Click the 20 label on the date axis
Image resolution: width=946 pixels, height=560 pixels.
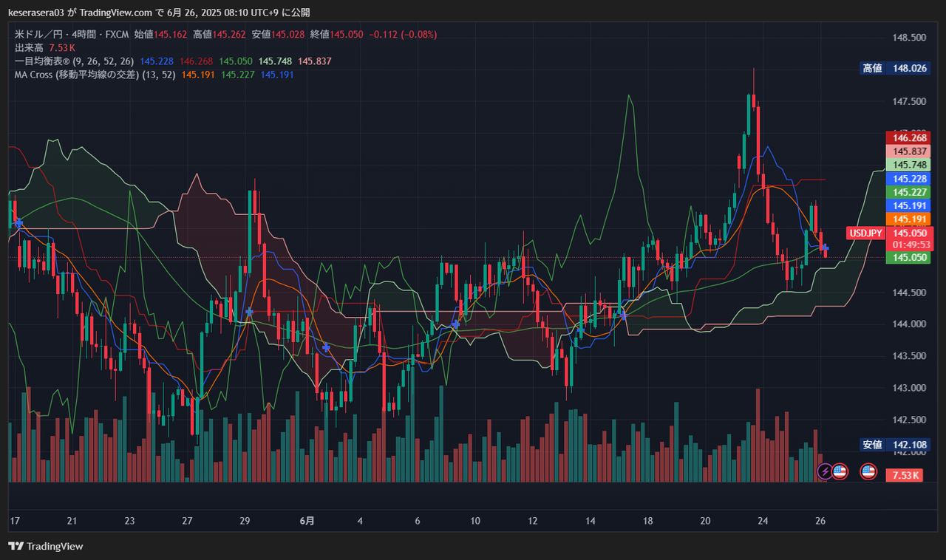706,521
